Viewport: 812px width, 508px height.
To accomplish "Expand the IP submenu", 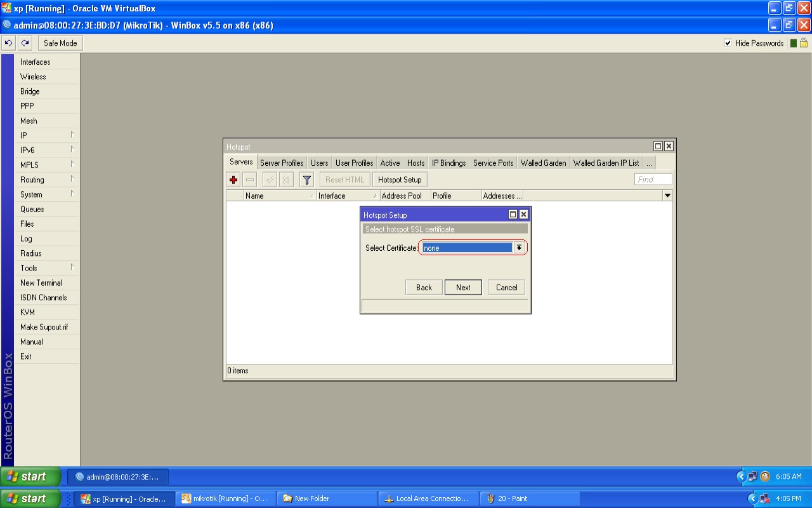I will point(48,135).
